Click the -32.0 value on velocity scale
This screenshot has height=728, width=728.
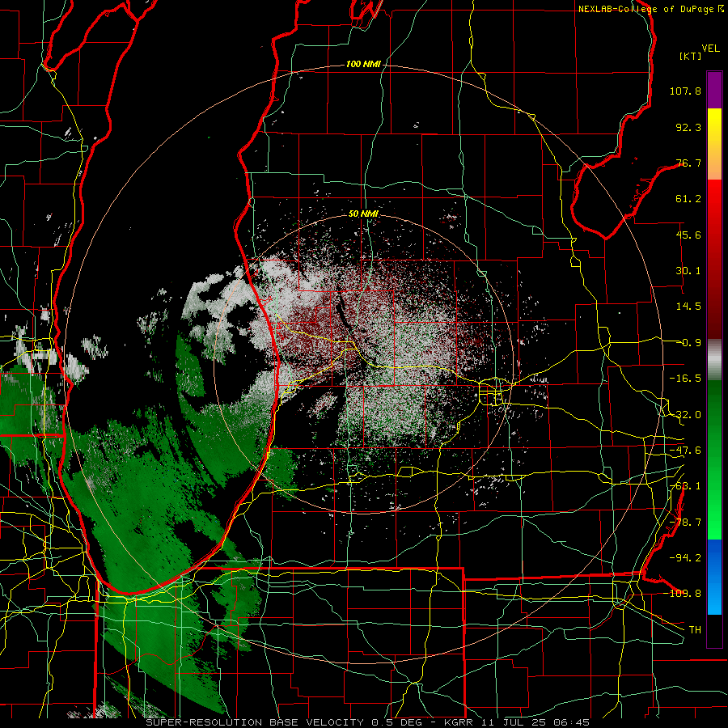click(x=685, y=415)
